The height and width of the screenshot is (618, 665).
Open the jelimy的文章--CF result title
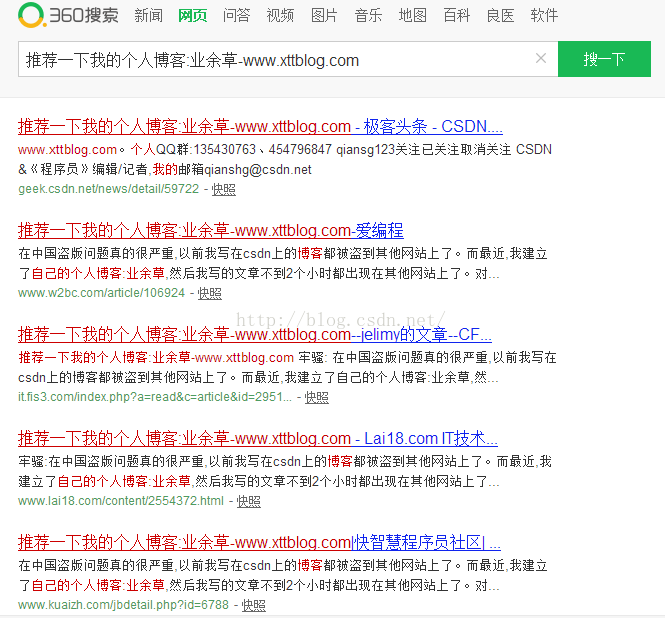[255, 334]
